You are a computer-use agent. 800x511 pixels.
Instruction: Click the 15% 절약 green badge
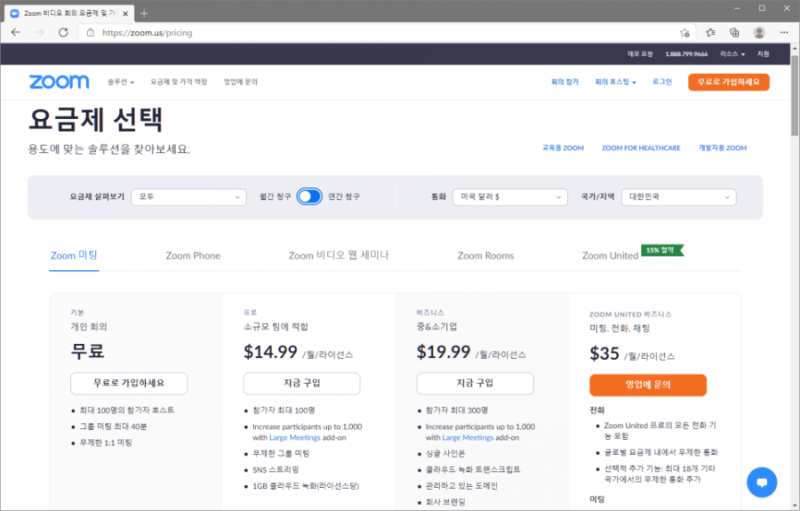point(662,250)
